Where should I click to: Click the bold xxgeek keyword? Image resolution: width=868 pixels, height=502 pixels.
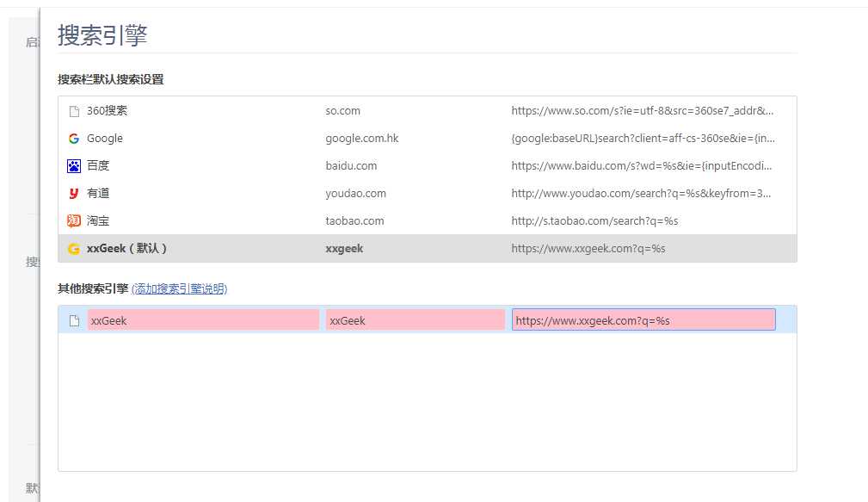pyautogui.click(x=344, y=249)
